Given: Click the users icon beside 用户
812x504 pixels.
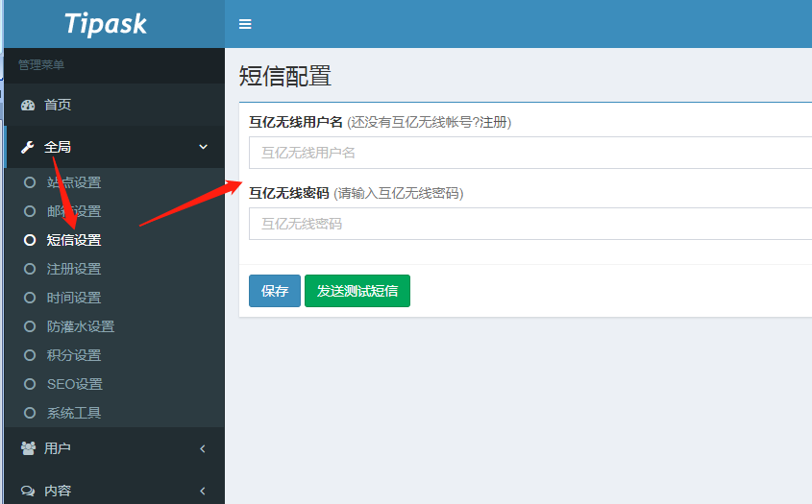Looking at the screenshot, I should tap(28, 448).
